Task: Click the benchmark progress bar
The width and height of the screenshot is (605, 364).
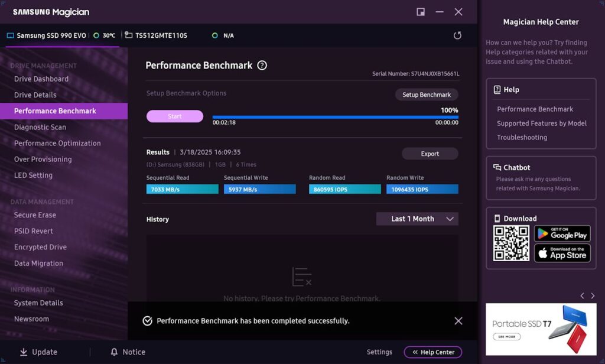Action: [335, 117]
